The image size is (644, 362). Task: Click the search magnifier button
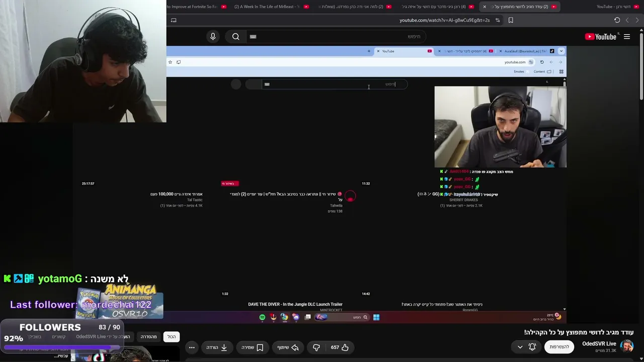point(235,36)
